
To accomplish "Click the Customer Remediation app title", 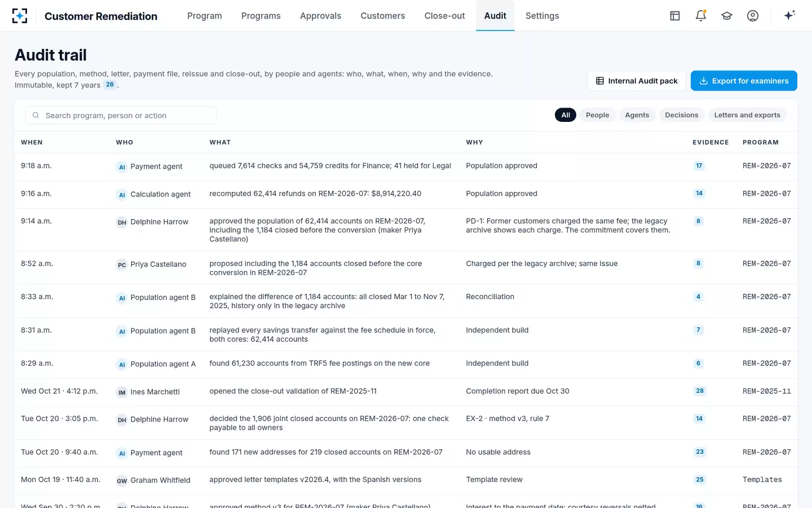I will [101, 16].
